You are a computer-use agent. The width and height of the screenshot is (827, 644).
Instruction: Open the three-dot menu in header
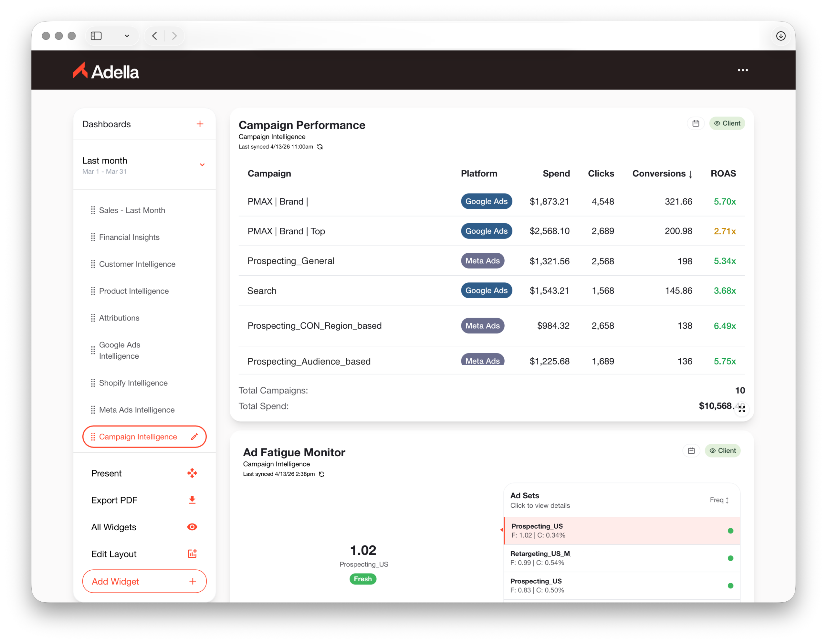743,70
